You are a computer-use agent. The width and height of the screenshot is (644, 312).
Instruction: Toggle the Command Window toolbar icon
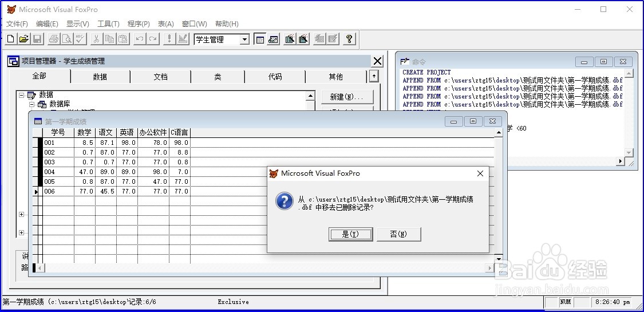(x=259, y=40)
